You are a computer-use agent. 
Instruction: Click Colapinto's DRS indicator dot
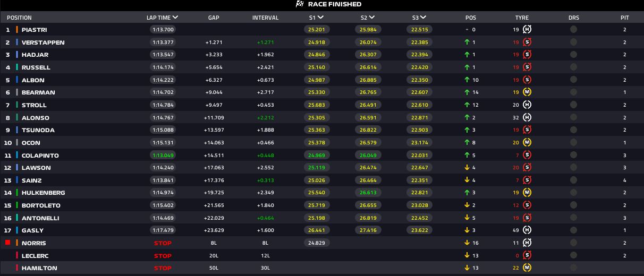[x=573, y=156]
